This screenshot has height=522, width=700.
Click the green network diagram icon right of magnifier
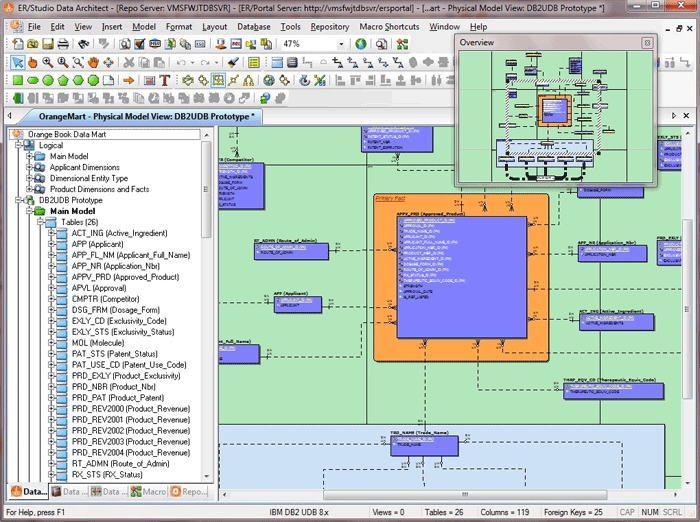402,44
